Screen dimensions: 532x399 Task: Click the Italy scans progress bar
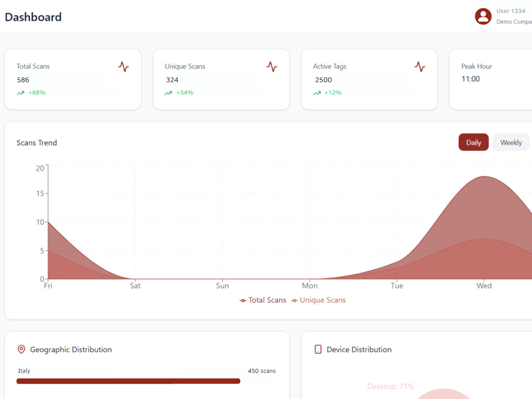pyautogui.click(x=128, y=381)
